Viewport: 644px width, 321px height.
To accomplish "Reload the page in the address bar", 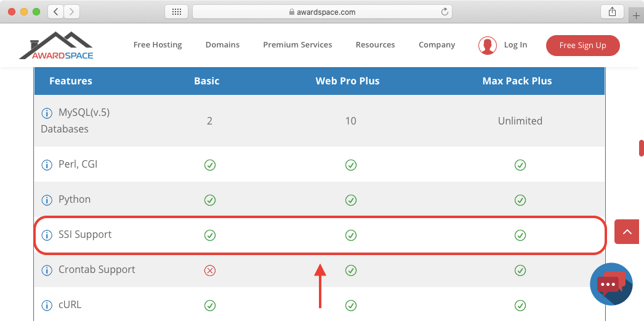I will pyautogui.click(x=444, y=12).
